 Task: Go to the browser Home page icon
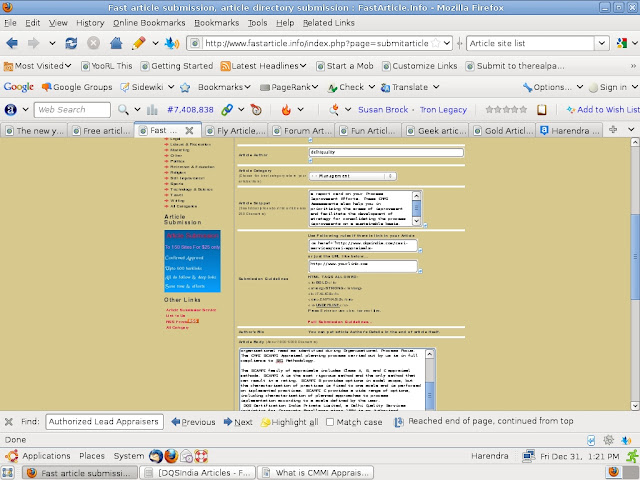115,44
